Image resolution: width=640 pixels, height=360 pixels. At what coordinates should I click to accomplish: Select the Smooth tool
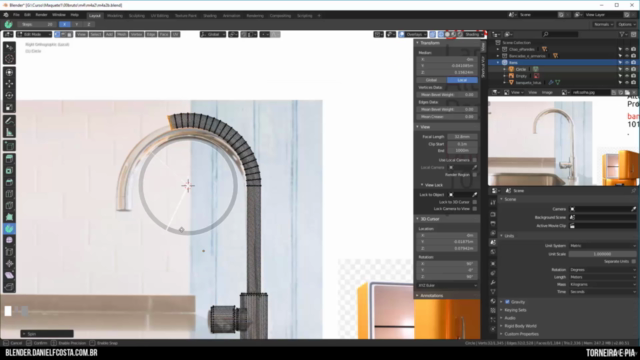(x=9, y=240)
